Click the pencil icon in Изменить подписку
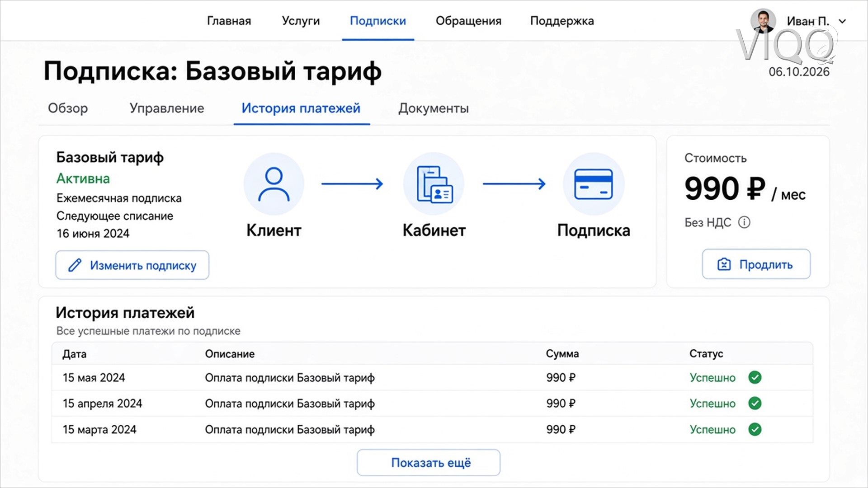This screenshot has height=488, width=868. click(x=75, y=265)
